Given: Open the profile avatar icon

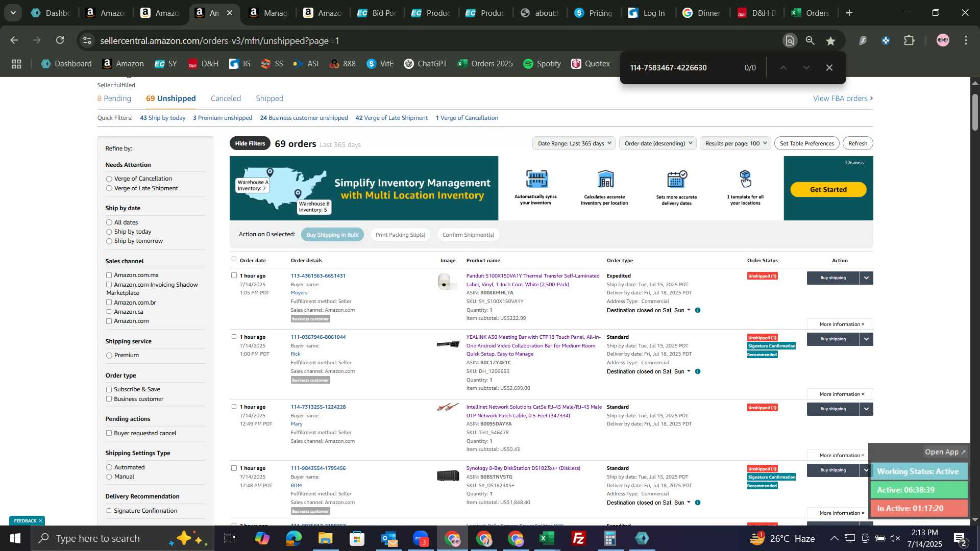Looking at the screenshot, I should click(x=943, y=40).
